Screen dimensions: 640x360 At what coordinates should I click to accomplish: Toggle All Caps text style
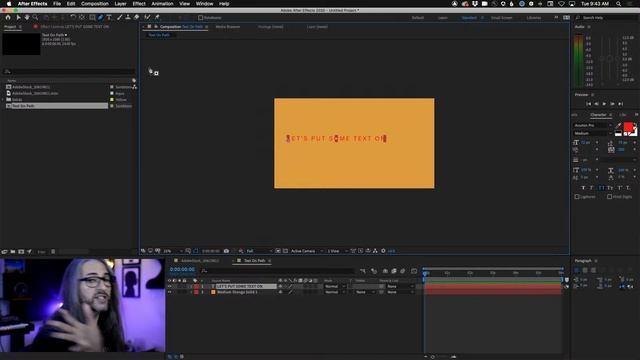(x=601, y=188)
